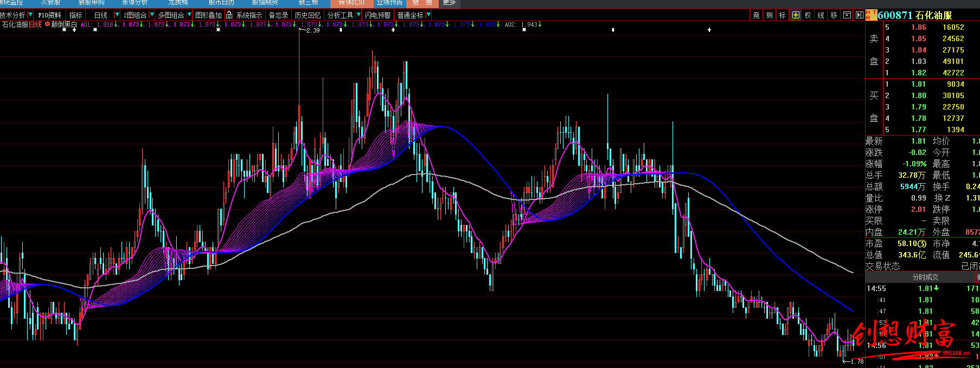The height and width of the screenshot is (368, 980).
Task: Click the 闪电预警 alert button
Action: [x=378, y=15]
